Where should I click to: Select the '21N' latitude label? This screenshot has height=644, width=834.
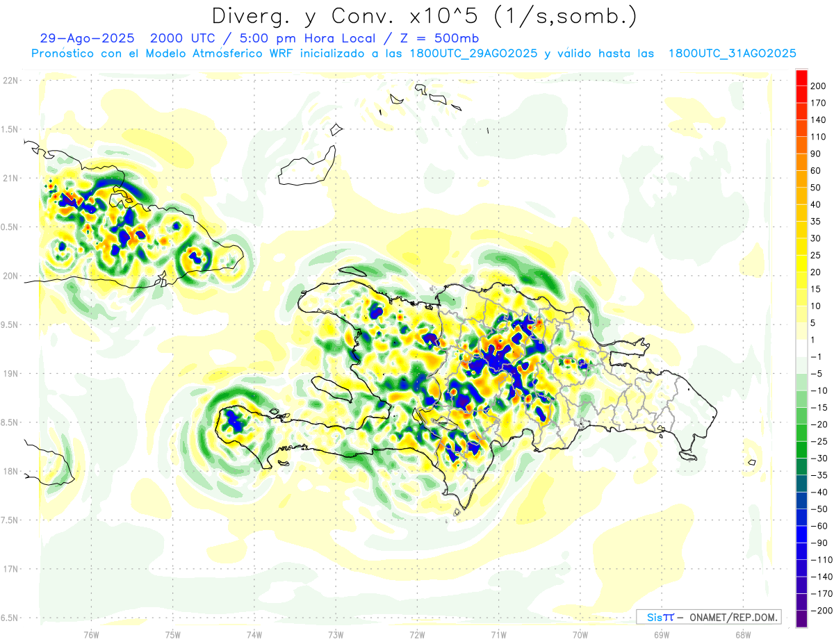tap(10, 178)
